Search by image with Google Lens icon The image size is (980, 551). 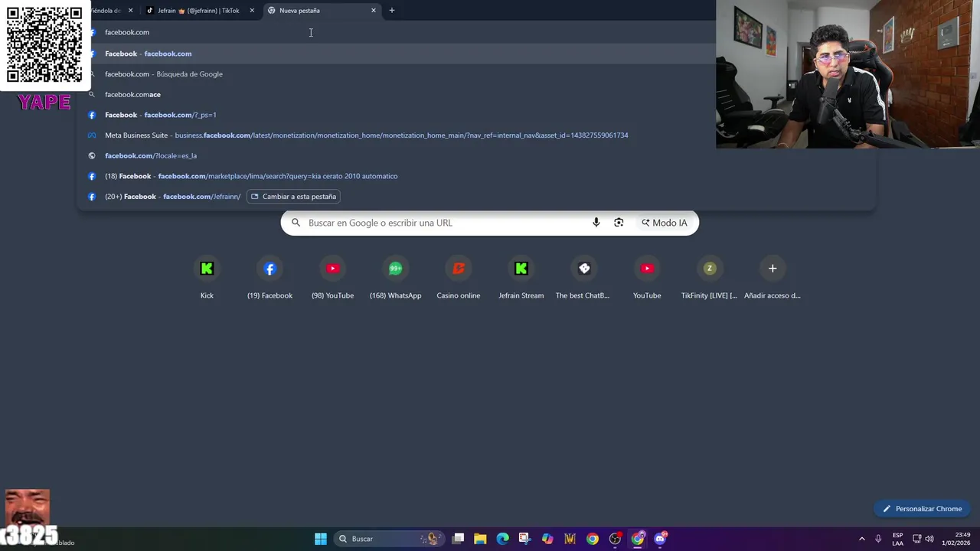pyautogui.click(x=619, y=223)
